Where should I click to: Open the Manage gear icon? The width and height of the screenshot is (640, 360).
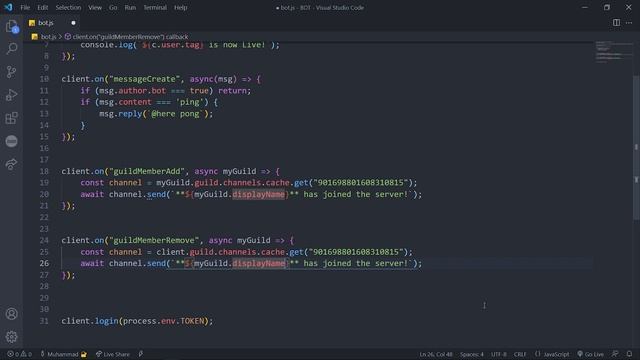pyautogui.click(x=11, y=337)
